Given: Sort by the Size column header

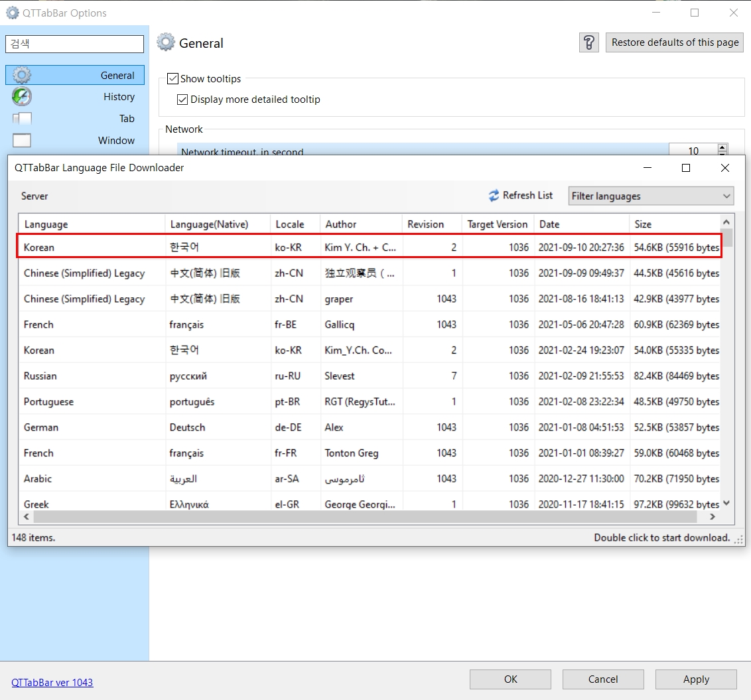Looking at the screenshot, I should (x=674, y=224).
